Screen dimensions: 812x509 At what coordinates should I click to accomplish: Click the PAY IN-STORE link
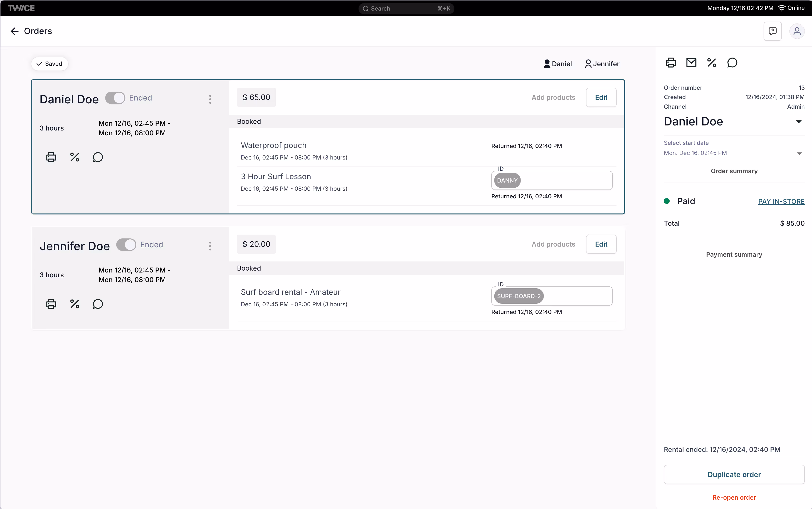(781, 201)
